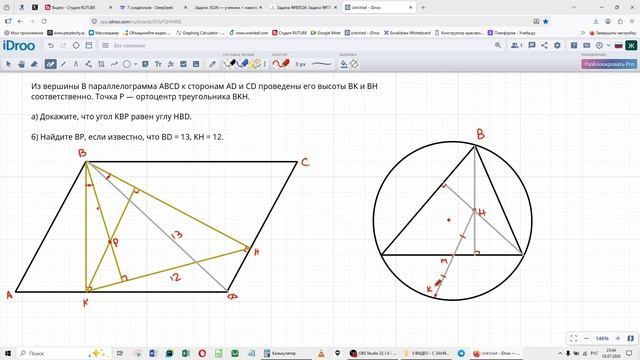640x360 pixels.
Task: Open OBS Studio from the taskbar
Action: coord(373,353)
